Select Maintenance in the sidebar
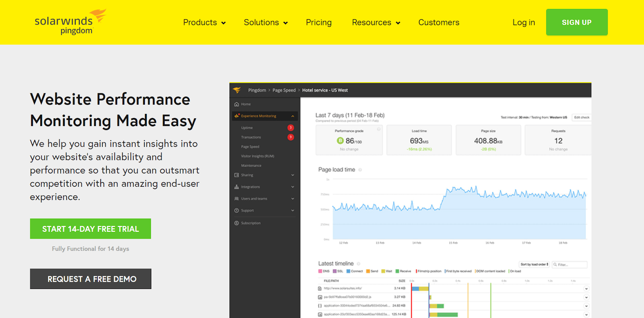Image resolution: width=644 pixels, height=318 pixels. click(x=251, y=166)
